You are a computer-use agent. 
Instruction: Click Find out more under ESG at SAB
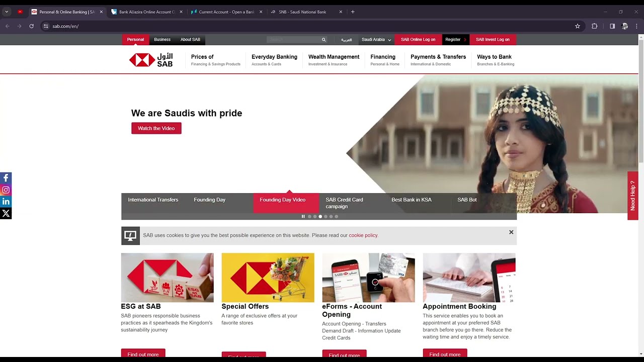tap(143, 354)
